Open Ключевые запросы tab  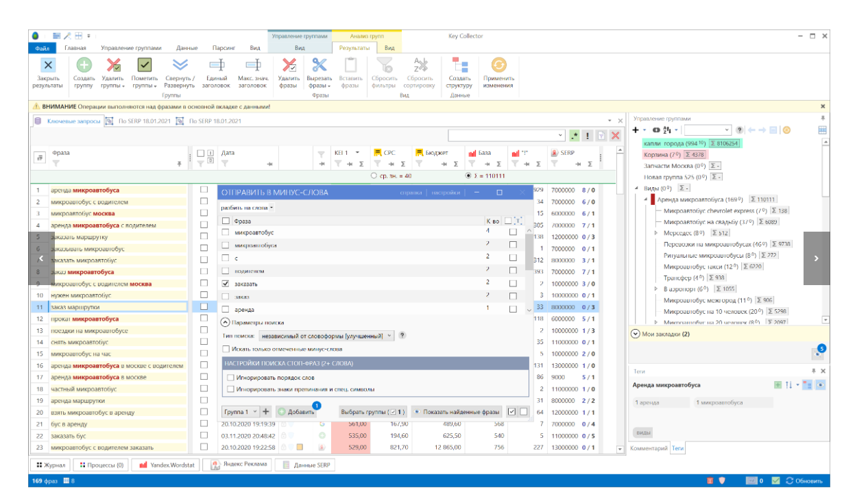(73, 121)
